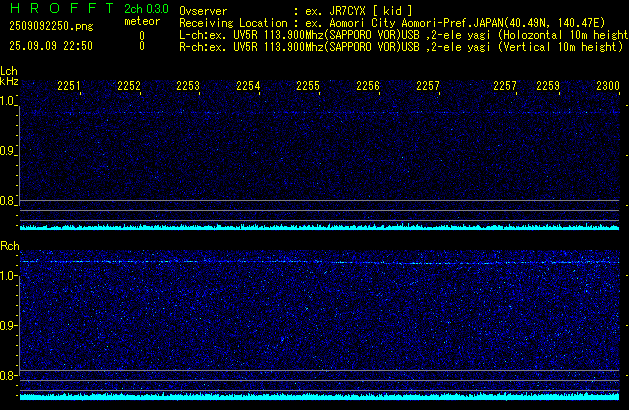Select the R-ch receiver description line
The height and width of the screenshot is (410, 629).
[401, 47]
